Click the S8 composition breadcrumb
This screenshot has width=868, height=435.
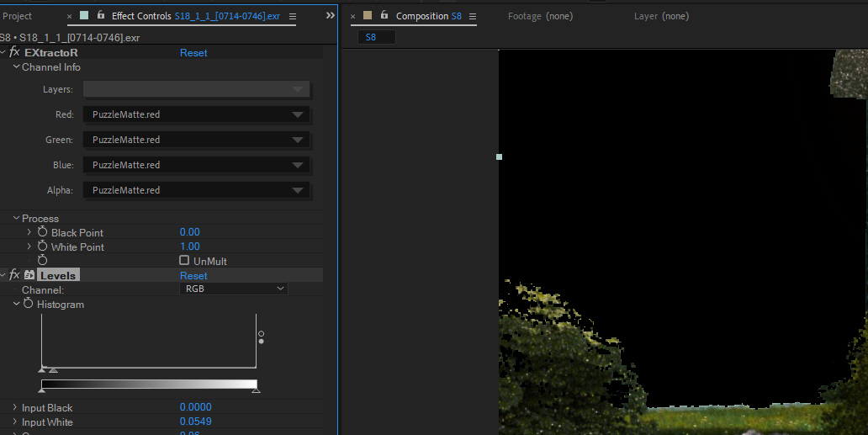pyautogui.click(x=377, y=37)
